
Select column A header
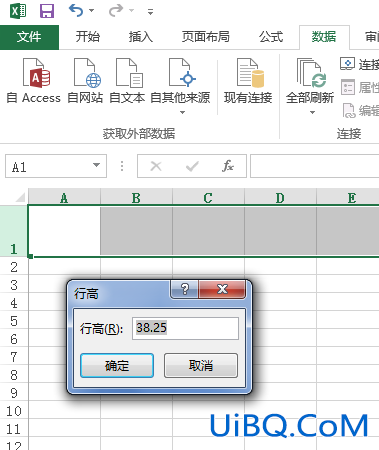pyautogui.click(x=64, y=198)
